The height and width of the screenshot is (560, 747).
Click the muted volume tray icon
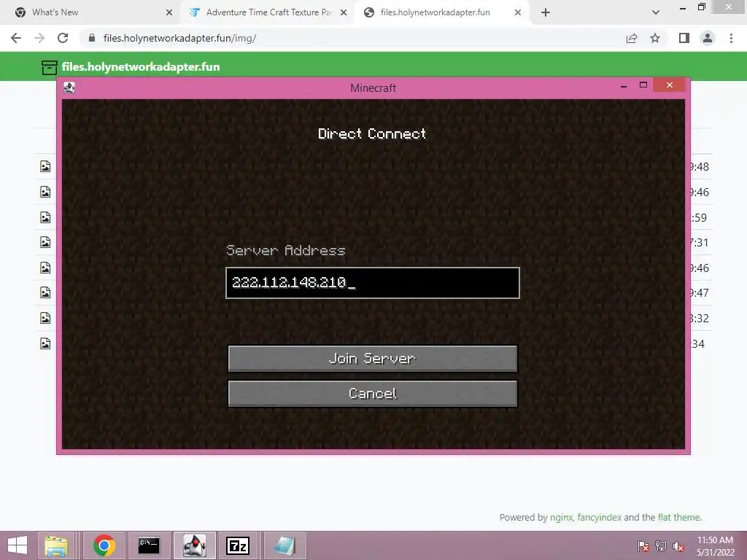[x=678, y=546]
